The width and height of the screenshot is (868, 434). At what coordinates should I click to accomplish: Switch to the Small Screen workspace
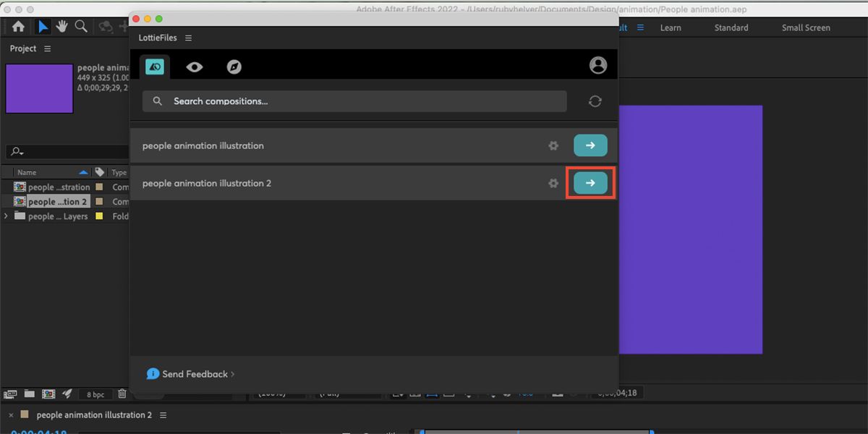click(x=806, y=27)
